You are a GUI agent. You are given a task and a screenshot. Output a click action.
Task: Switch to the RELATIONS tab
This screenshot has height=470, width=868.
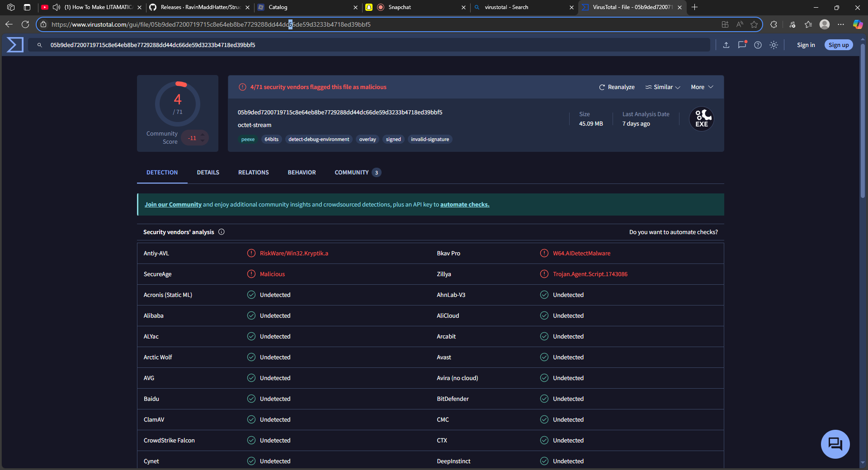coord(254,173)
